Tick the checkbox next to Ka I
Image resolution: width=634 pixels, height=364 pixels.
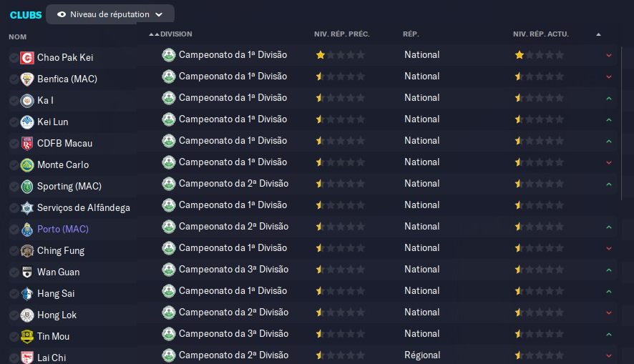coord(14,101)
